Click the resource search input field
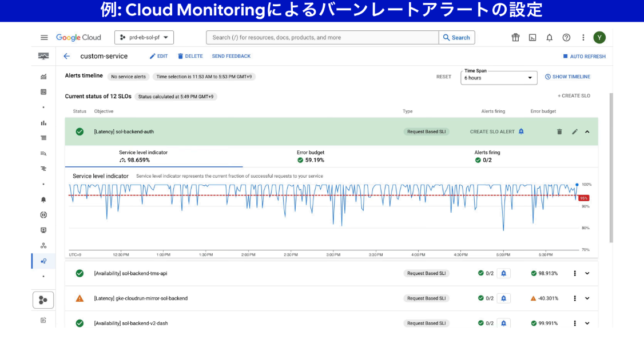The width and height of the screenshot is (644, 359). click(323, 38)
